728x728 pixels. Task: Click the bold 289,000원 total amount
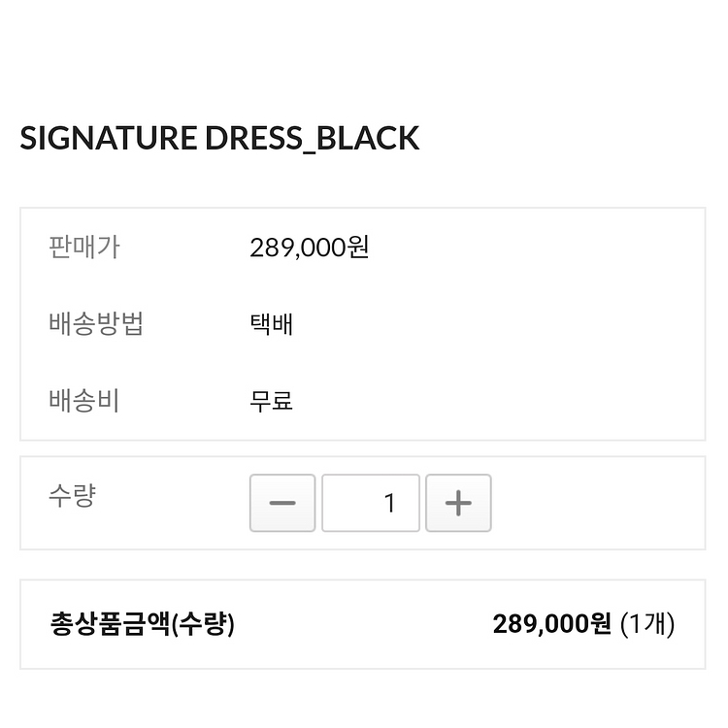point(552,623)
